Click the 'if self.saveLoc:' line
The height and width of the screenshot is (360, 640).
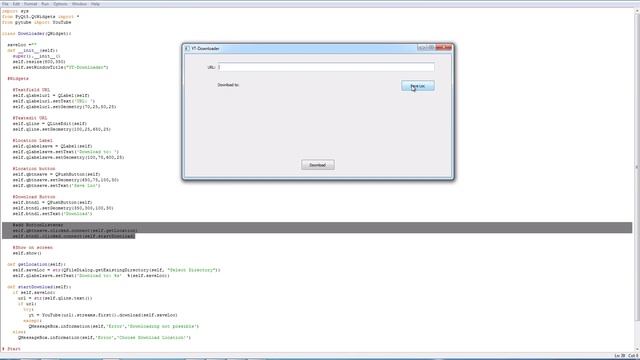pyautogui.click(x=34, y=292)
